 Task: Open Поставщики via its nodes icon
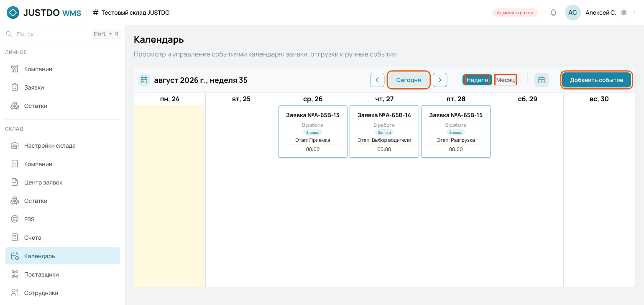(x=15, y=274)
